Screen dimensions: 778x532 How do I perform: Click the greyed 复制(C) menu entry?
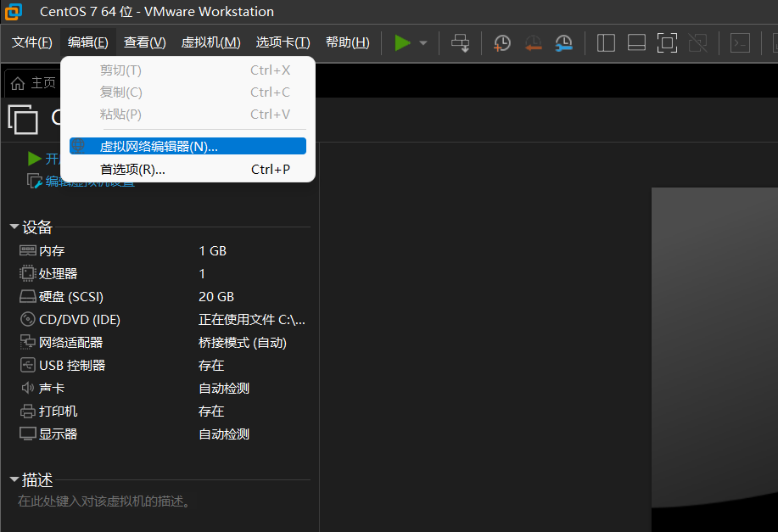click(188, 92)
